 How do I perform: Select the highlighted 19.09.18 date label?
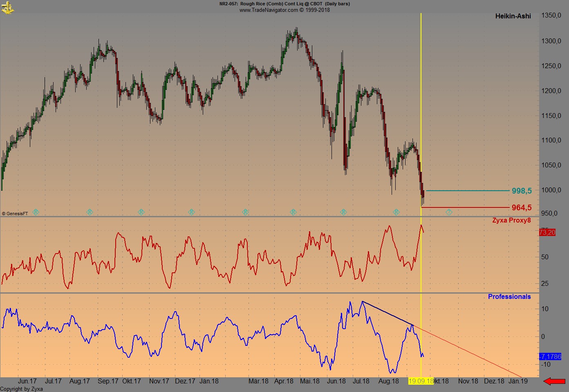pos(421,381)
